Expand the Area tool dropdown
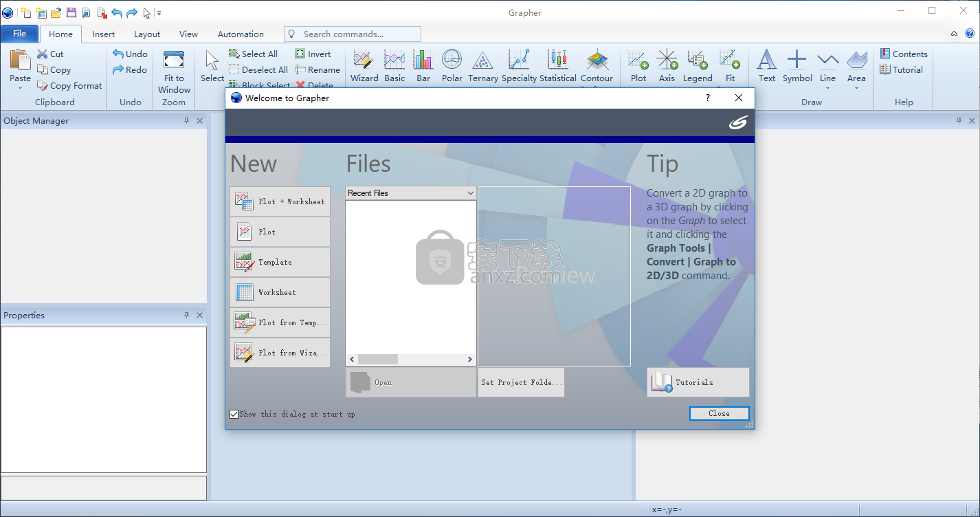This screenshot has height=517, width=980. 856,88
